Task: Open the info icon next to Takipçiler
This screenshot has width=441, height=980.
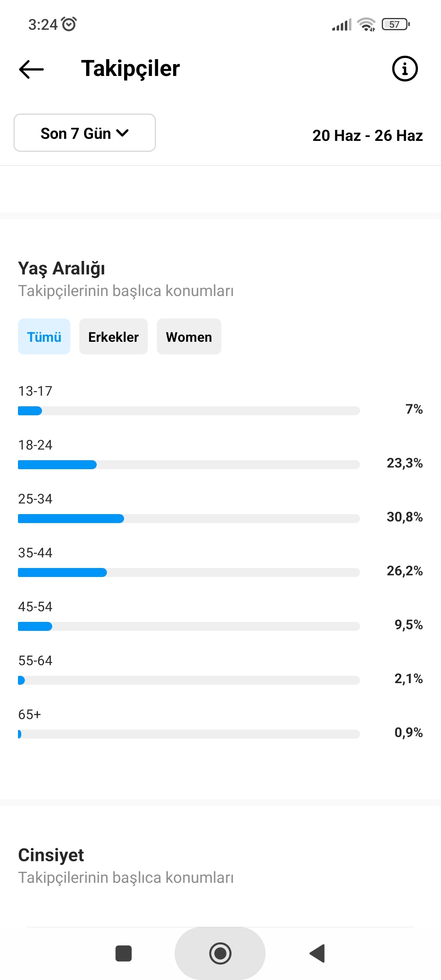Action: click(x=405, y=69)
